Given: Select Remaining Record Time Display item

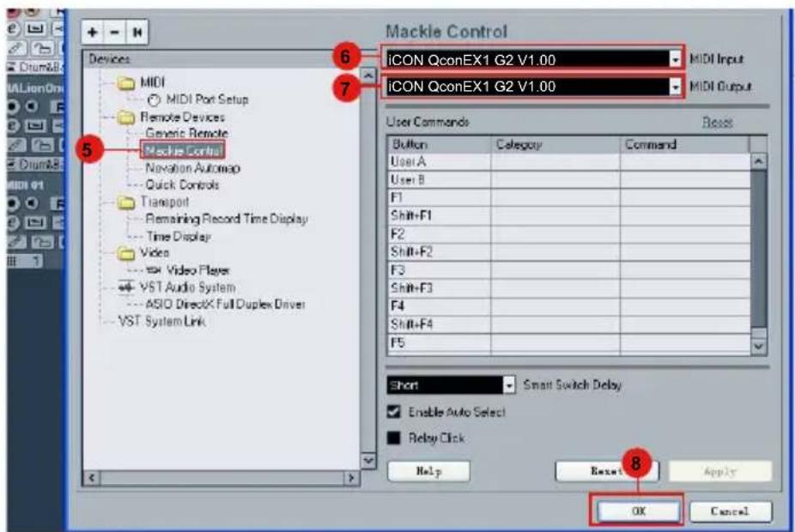Looking at the screenshot, I should click(227, 219).
